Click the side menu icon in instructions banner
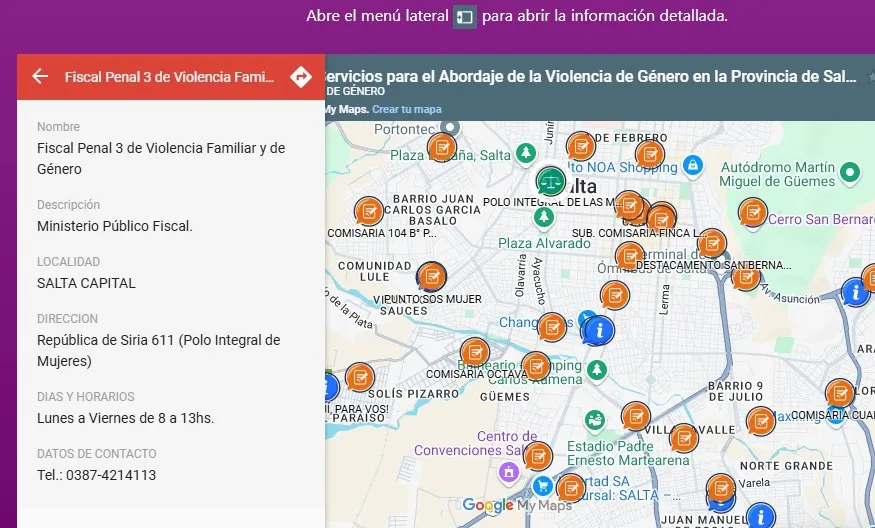Viewport: 875px width, 528px height. tap(464, 17)
